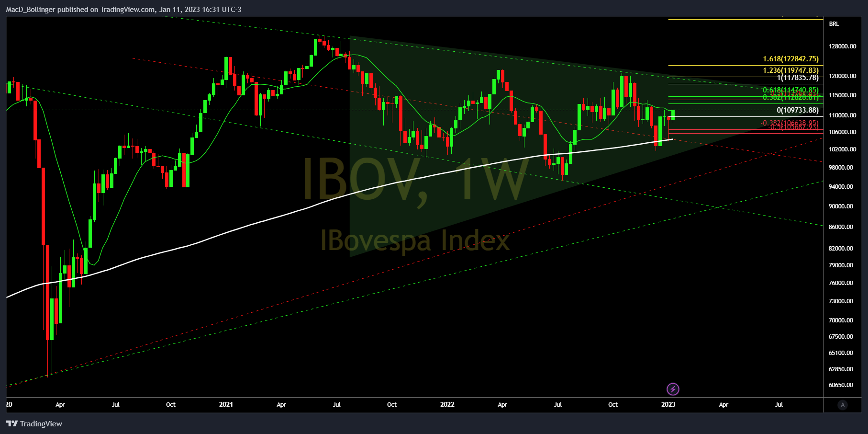Toggle the auto-scale 'A' button

(843, 405)
